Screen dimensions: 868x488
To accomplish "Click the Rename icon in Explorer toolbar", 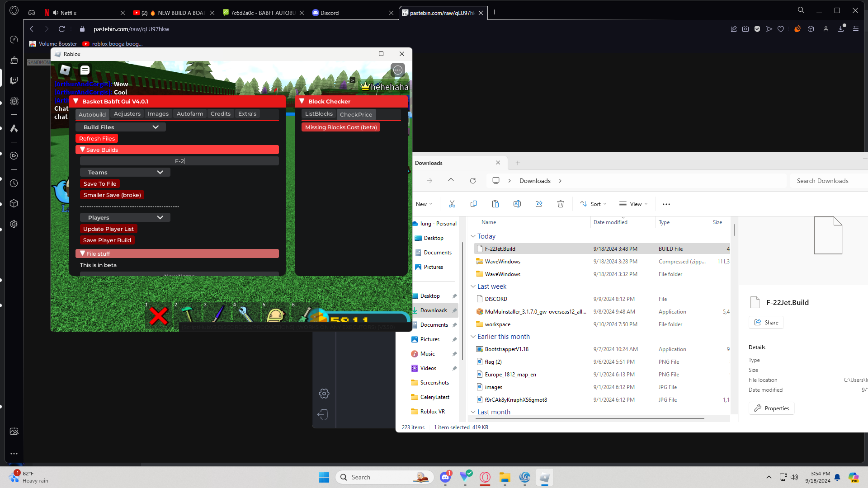I will (517, 204).
